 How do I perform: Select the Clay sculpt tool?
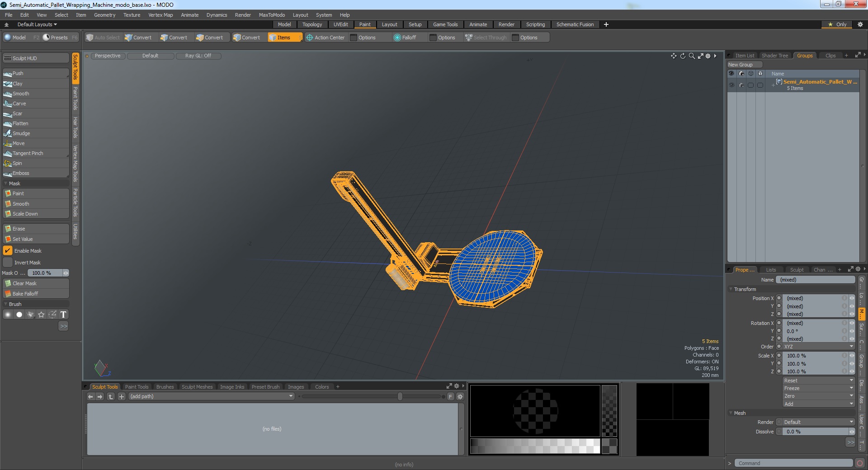click(35, 84)
